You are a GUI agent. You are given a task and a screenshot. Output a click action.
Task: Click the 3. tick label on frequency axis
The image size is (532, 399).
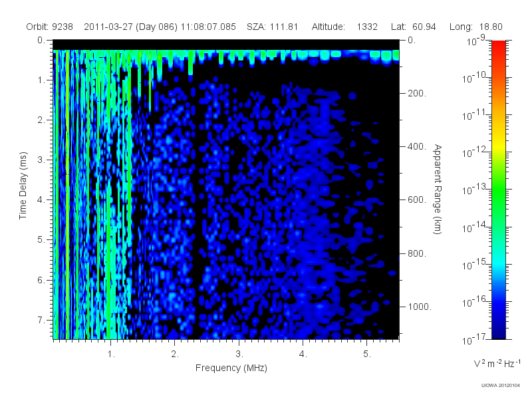pyautogui.click(x=239, y=354)
